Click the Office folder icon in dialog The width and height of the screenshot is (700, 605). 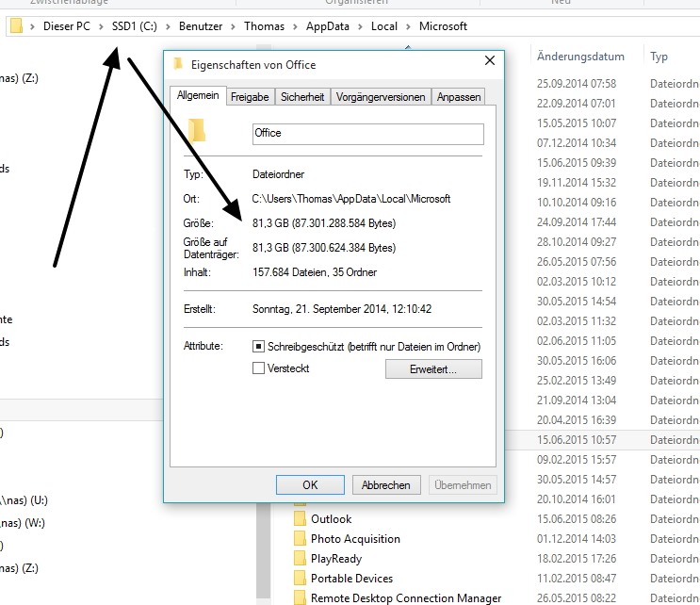197,130
